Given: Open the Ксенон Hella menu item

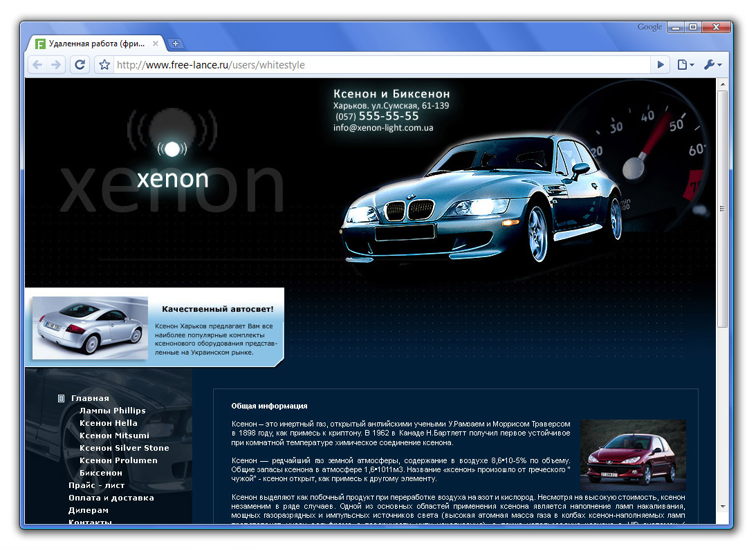Looking at the screenshot, I should coord(109,423).
